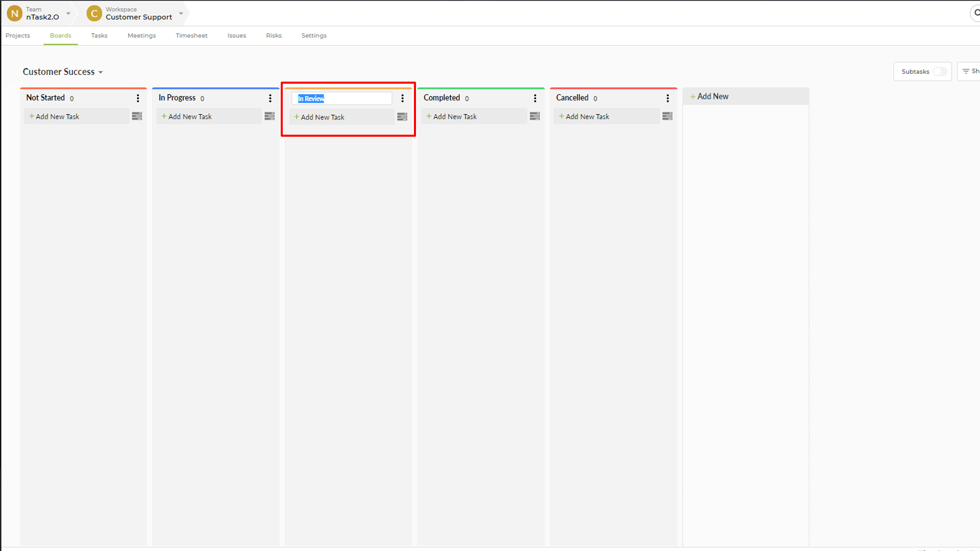Open Completed column three-dot menu
Screen dimensions: 980x551
[x=535, y=98]
